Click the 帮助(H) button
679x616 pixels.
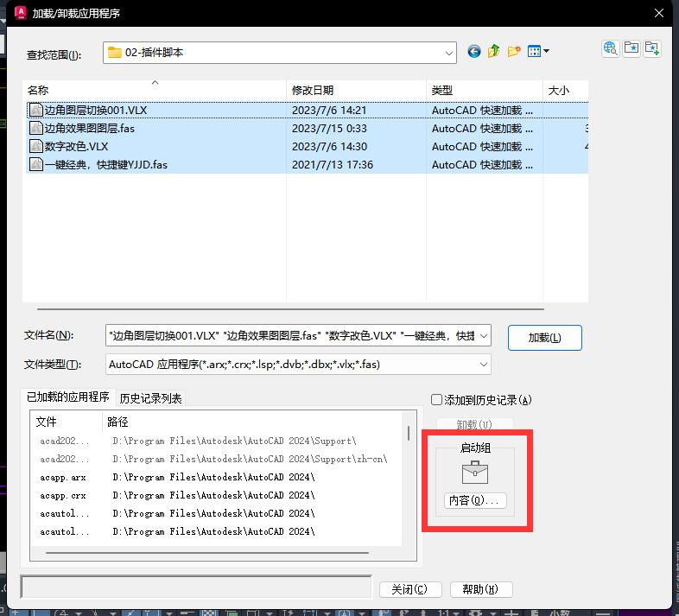pos(481,589)
